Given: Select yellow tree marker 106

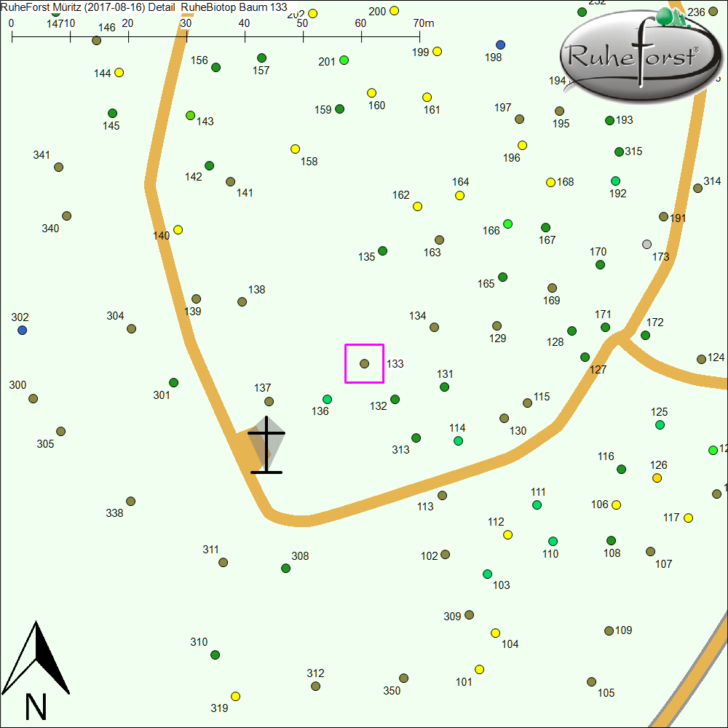Looking at the screenshot, I should pyautogui.click(x=617, y=505).
